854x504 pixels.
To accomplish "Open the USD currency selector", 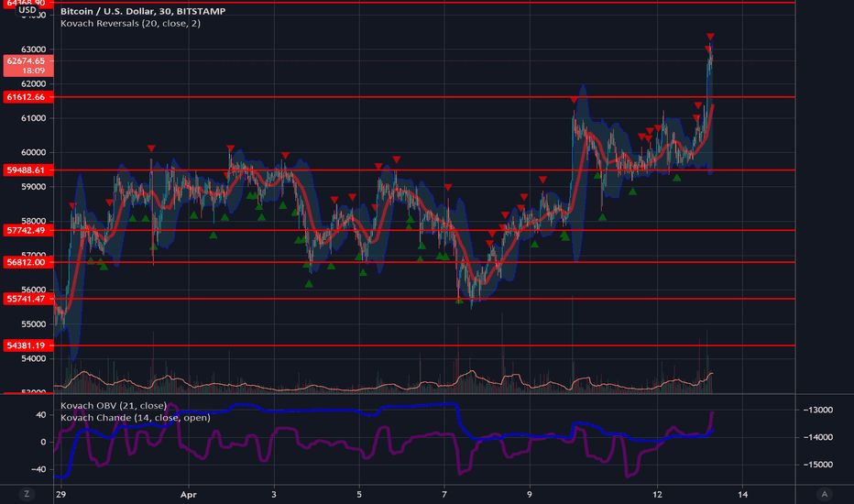I will 27,10.
